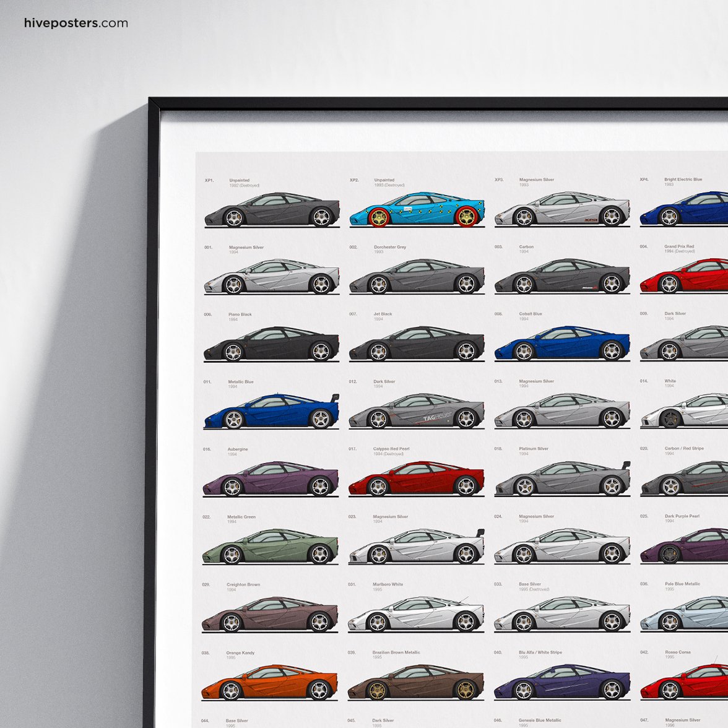
Task: Click the 038 Orange Kandy car illustration
Action: click(x=269, y=683)
